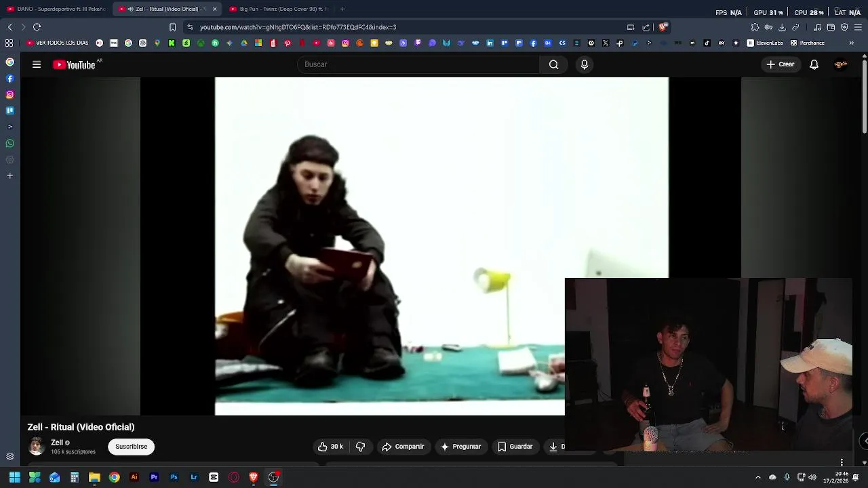Open sidebar settings gear icon
Image resolution: width=868 pixels, height=488 pixels.
9,457
